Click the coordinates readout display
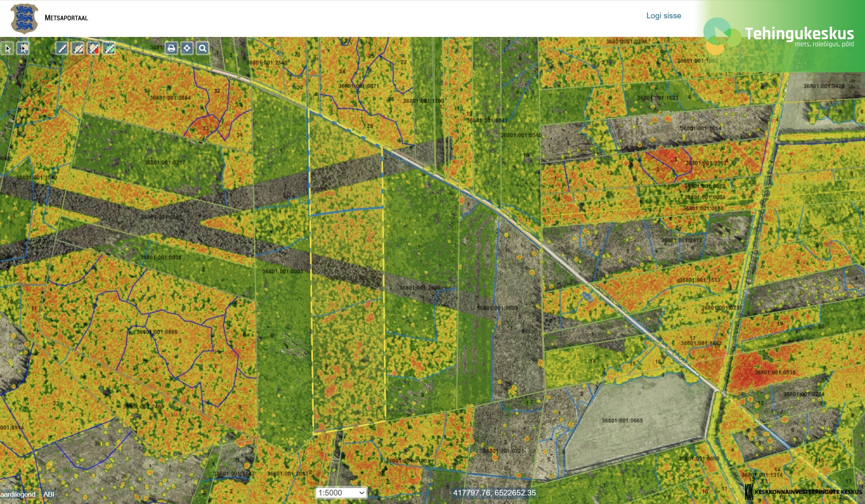Viewport: 865px width, 504px height. 494,493
